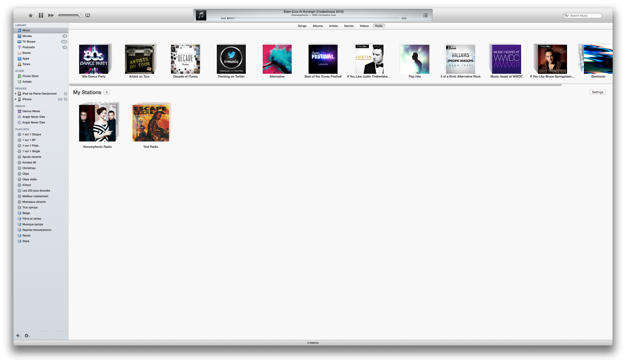Image resolution: width=626 pixels, height=364 pixels.
Task: Play the Hooverphonic Radio station
Action: pos(97,123)
